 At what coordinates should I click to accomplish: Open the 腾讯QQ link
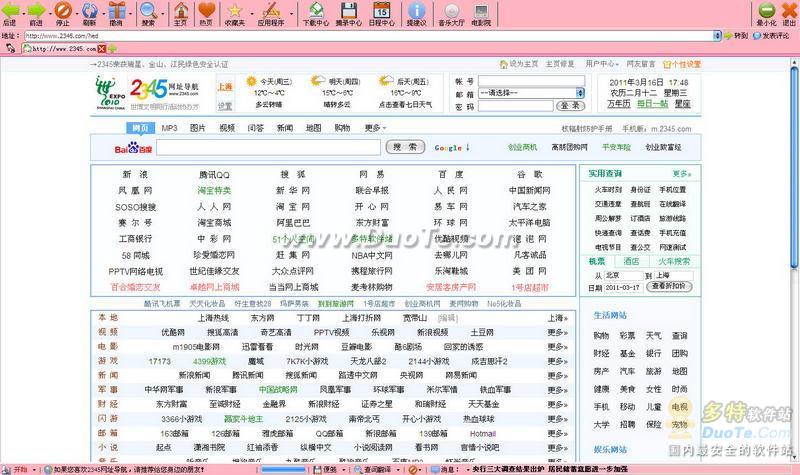214,175
